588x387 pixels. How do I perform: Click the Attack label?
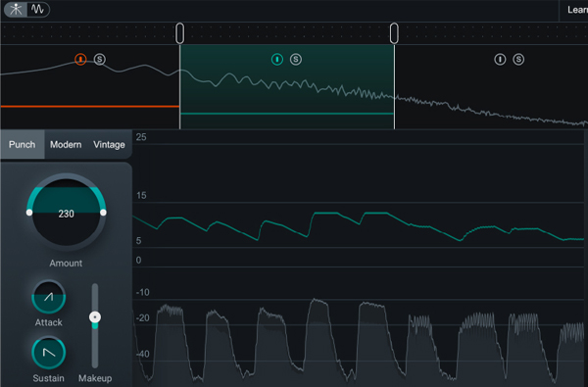[x=49, y=322]
